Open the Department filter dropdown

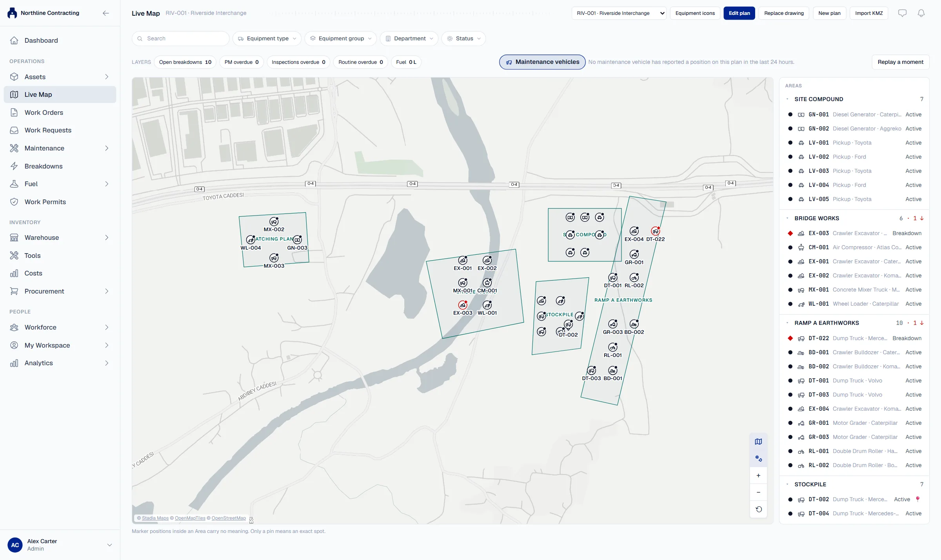point(409,38)
